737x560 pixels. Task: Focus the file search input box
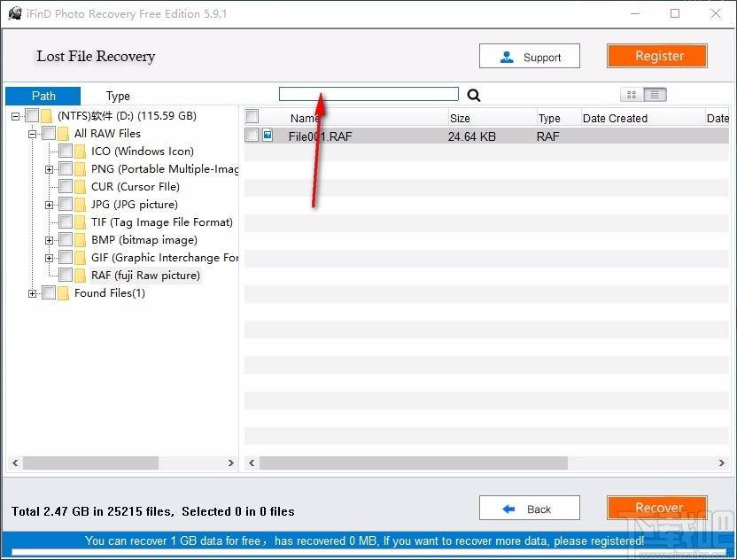[369, 94]
